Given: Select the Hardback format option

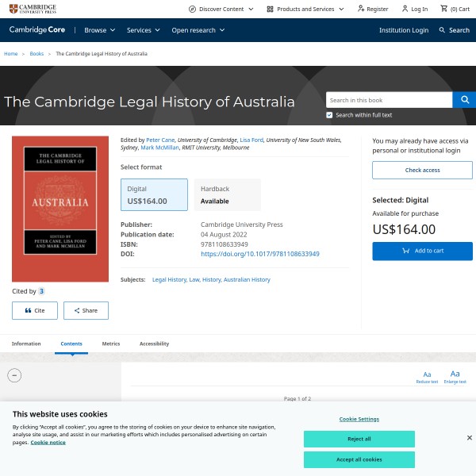Looking at the screenshot, I should pos(226,195).
